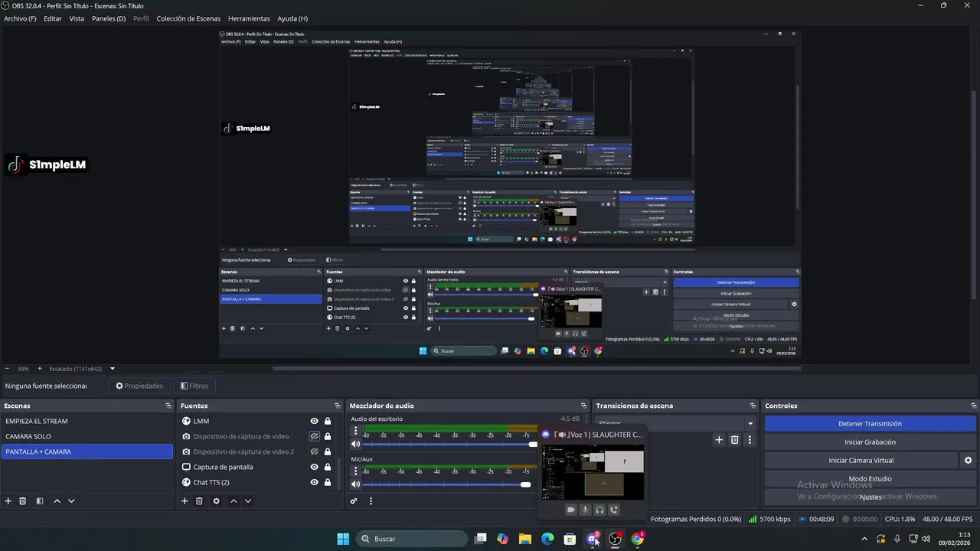The height and width of the screenshot is (551, 980).
Task: Click the Windows taskbar Buscar search box
Action: click(413, 539)
